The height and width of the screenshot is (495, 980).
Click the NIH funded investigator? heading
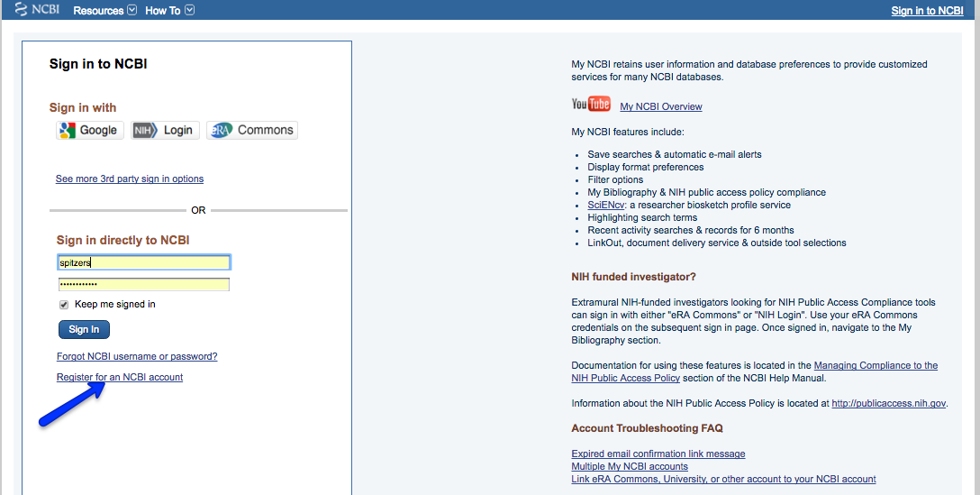pos(633,277)
